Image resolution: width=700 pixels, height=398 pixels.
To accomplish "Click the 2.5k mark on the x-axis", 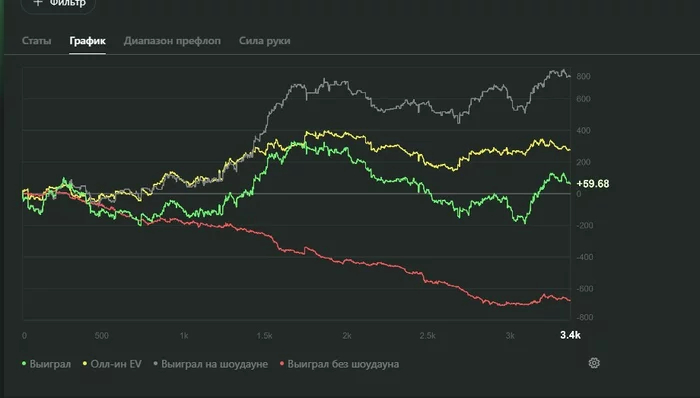I will [x=428, y=336].
